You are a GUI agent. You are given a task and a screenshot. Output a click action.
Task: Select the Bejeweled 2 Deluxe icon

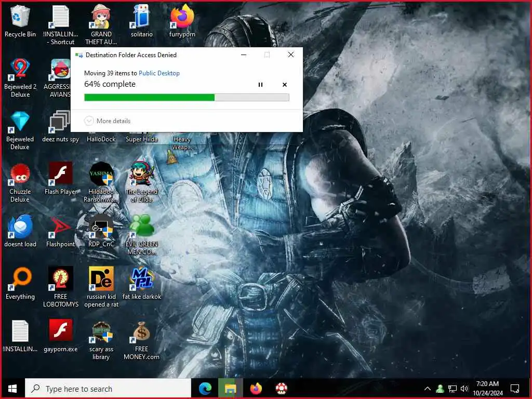tap(20, 78)
